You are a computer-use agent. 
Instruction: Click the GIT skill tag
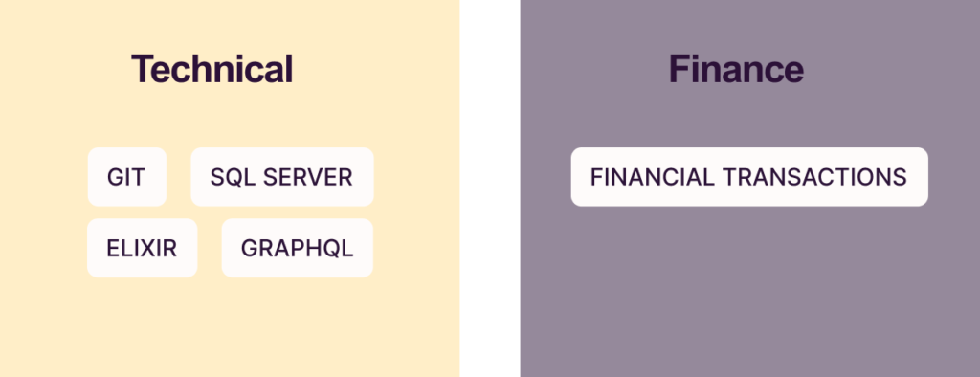[127, 177]
